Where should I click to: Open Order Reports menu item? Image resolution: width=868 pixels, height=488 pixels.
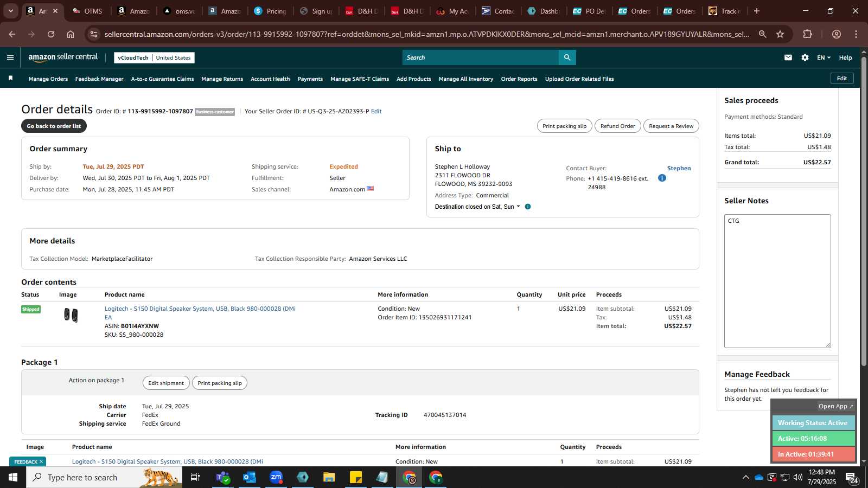tap(519, 79)
